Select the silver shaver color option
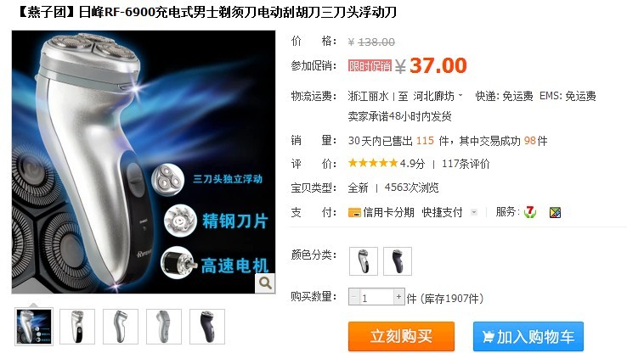The width and height of the screenshot is (627, 364). pos(363,261)
